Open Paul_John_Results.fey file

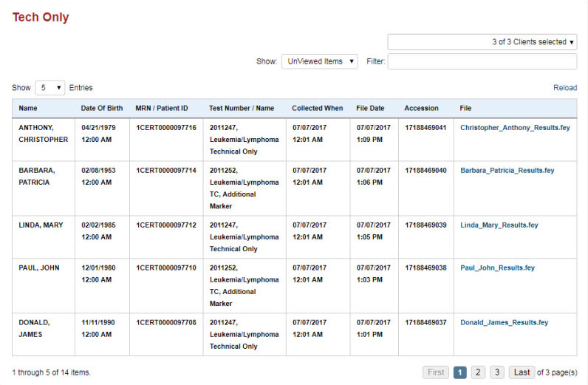point(497,268)
